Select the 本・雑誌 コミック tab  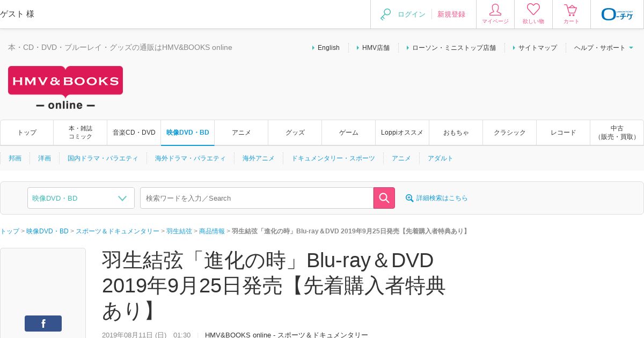(80, 133)
